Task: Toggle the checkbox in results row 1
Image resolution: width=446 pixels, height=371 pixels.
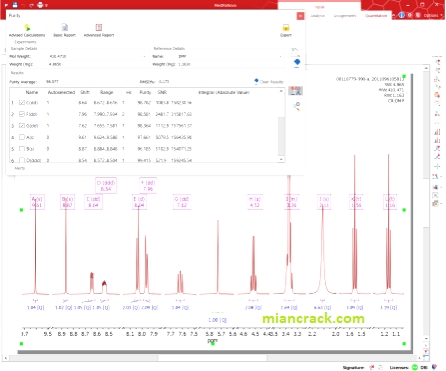Action: [x=22, y=103]
